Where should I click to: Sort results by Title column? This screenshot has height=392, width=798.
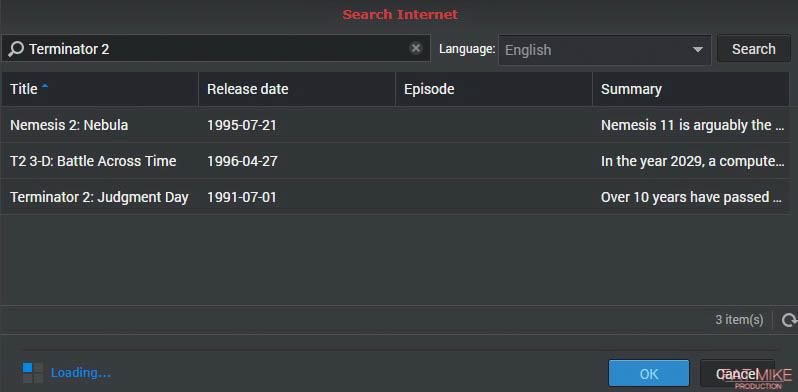point(100,89)
